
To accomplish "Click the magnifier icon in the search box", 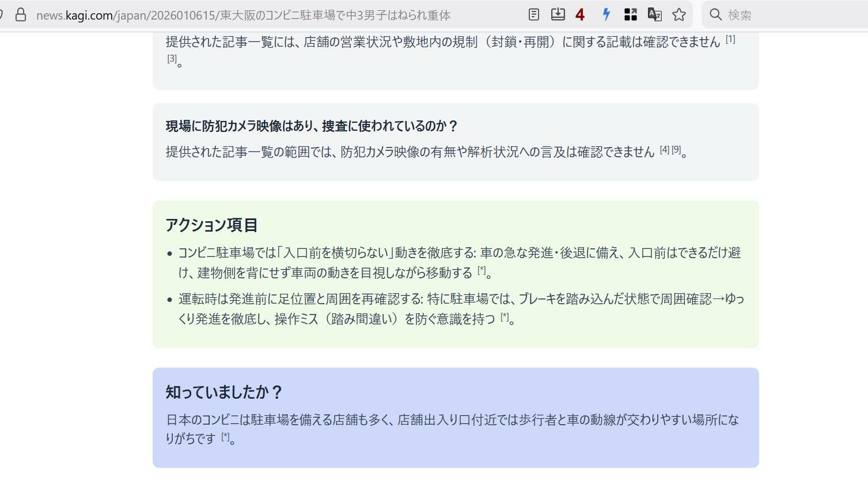I will [x=715, y=15].
